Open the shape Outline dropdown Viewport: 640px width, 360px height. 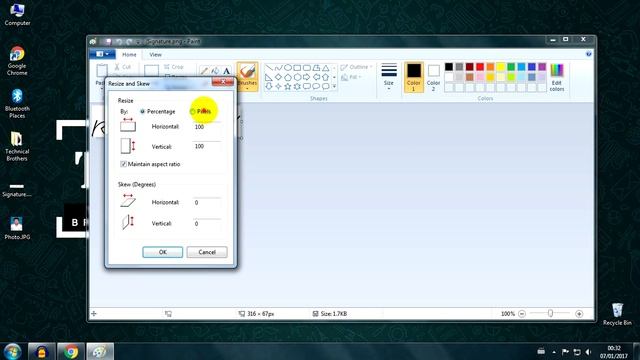357,67
